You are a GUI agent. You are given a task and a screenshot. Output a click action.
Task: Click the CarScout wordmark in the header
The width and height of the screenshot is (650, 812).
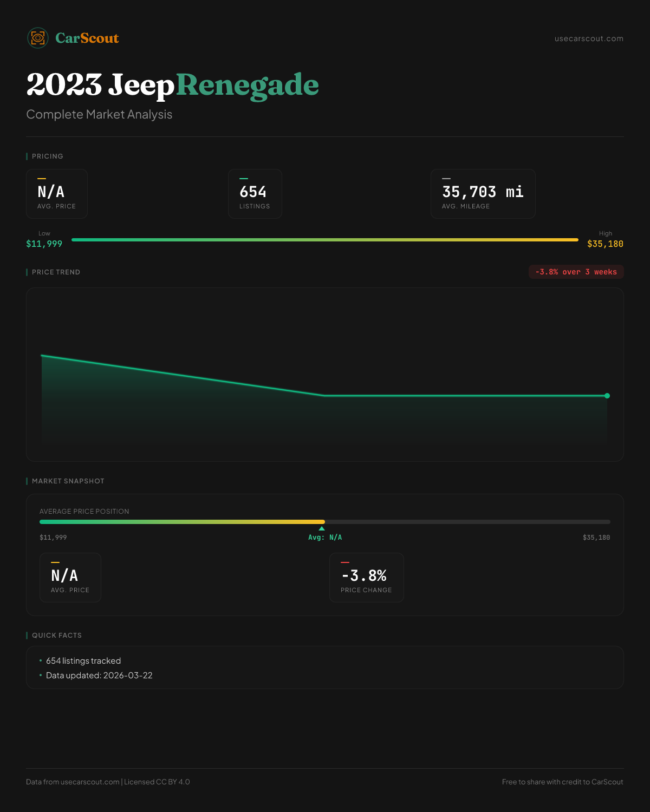pos(87,38)
